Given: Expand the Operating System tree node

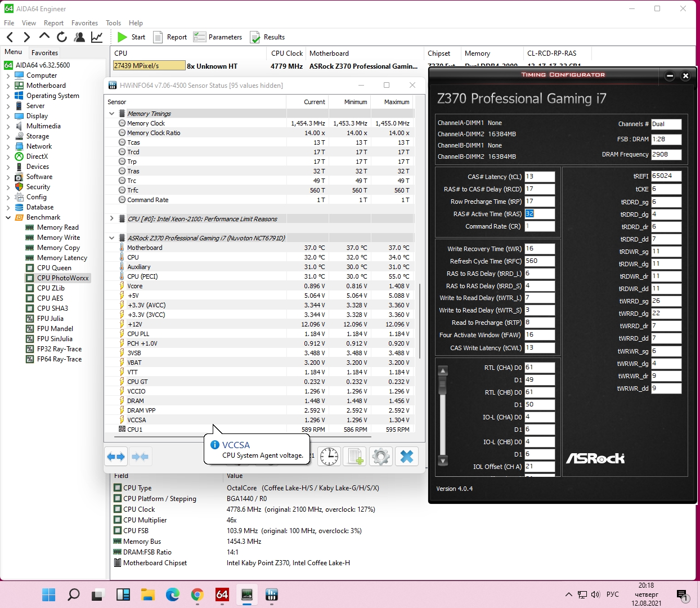Looking at the screenshot, I should point(8,96).
